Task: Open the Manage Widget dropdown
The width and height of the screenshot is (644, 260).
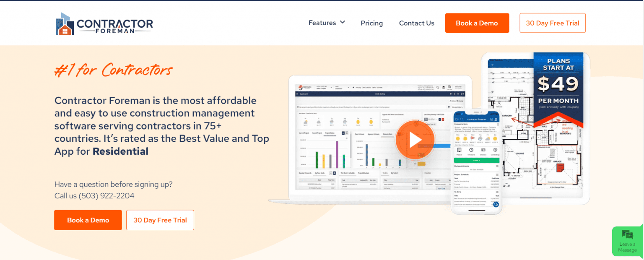Action: [458, 107]
